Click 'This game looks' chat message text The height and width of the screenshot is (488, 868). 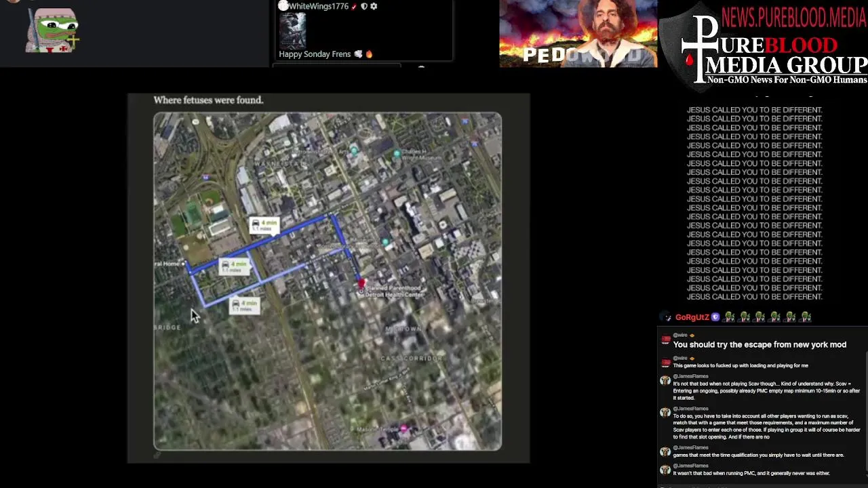click(741, 366)
